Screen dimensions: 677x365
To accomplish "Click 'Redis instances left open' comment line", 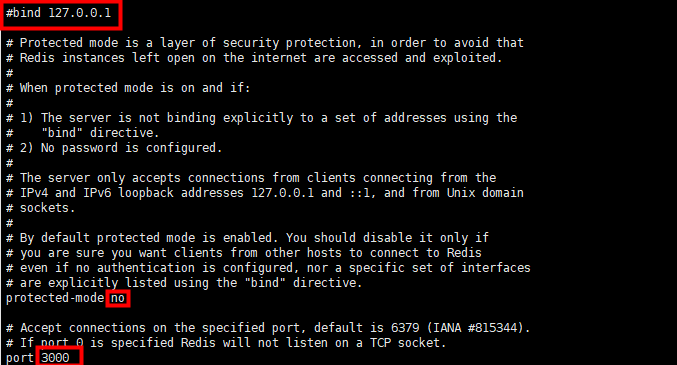I will [254, 58].
